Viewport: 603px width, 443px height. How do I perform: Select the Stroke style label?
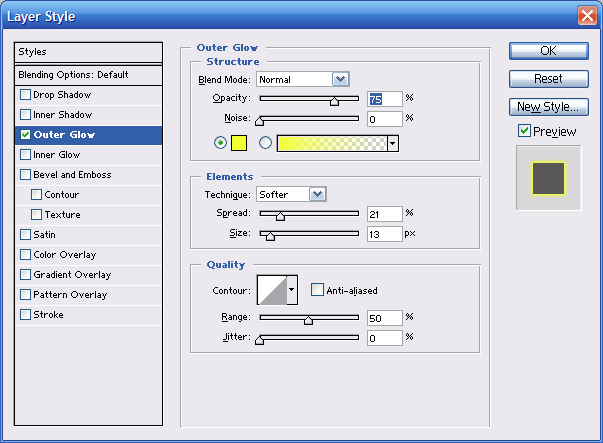click(x=48, y=315)
